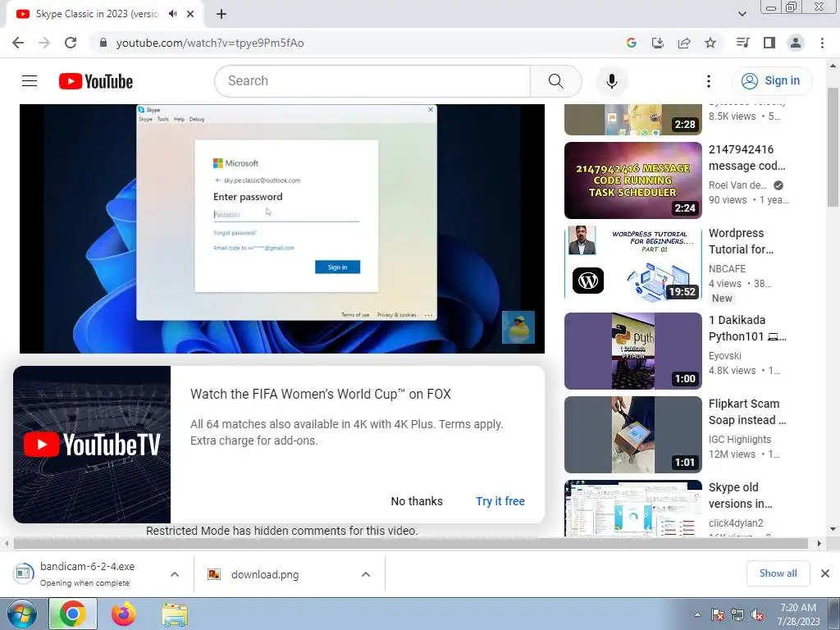Reload the page with the refresh icon
The height and width of the screenshot is (630, 840).
71,43
